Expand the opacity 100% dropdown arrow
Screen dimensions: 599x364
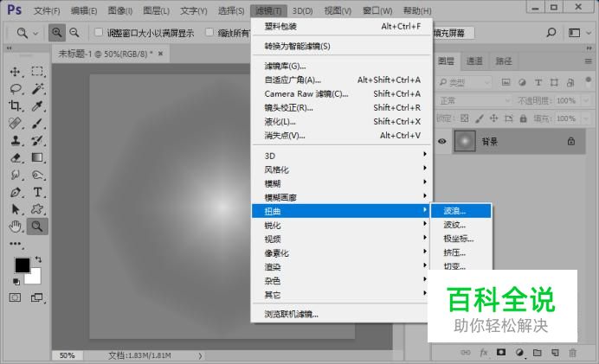586,101
